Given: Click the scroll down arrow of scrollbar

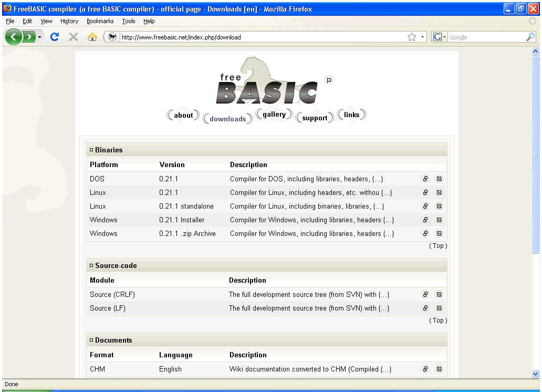Looking at the screenshot, I should pyautogui.click(x=535, y=374).
